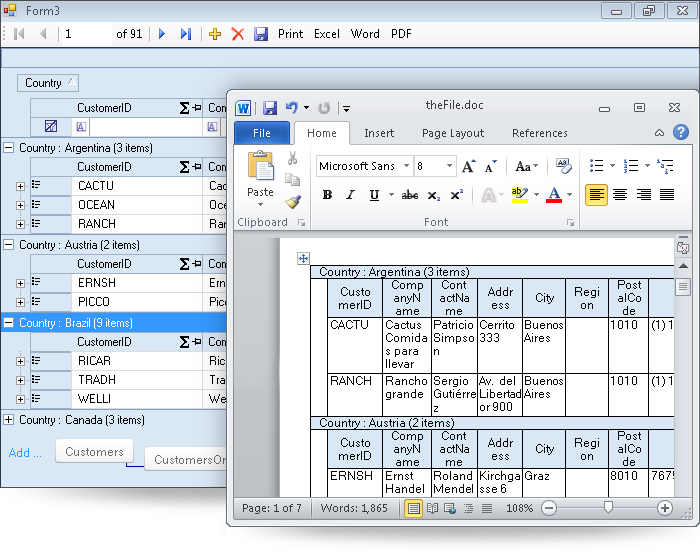
Task: Justify paragraph text
Action: click(x=667, y=195)
